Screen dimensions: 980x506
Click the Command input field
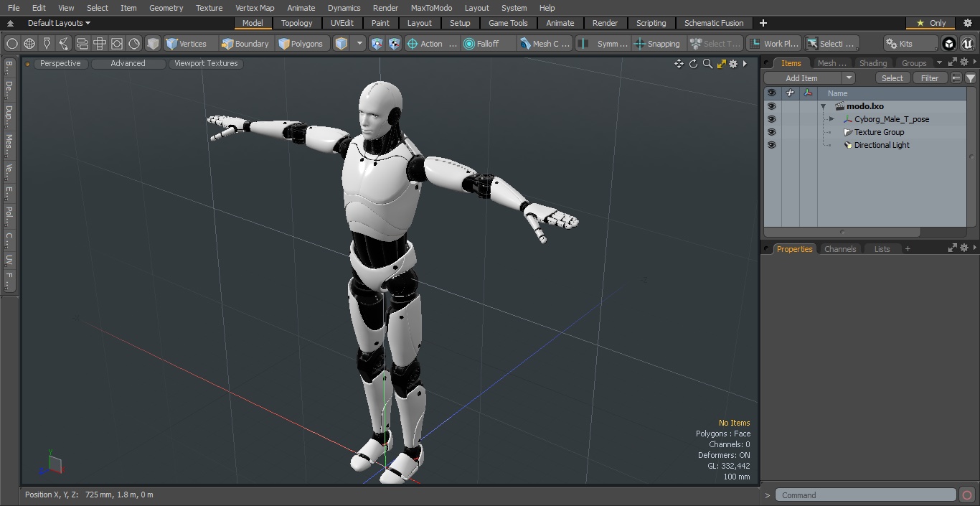(866, 495)
